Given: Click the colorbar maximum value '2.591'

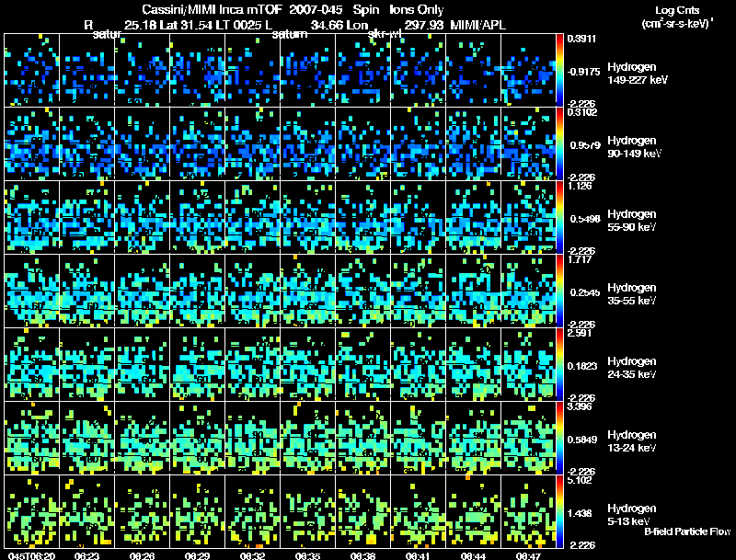Looking at the screenshot, I should pyautogui.click(x=580, y=333).
